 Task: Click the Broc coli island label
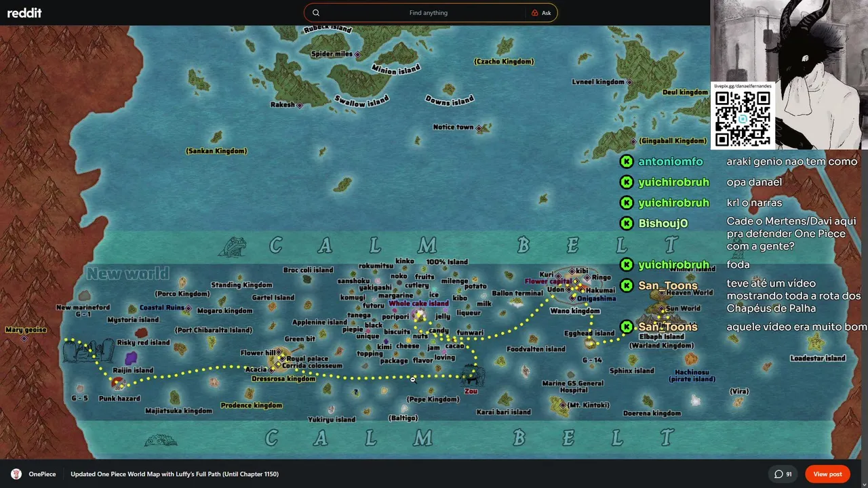(x=308, y=270)
